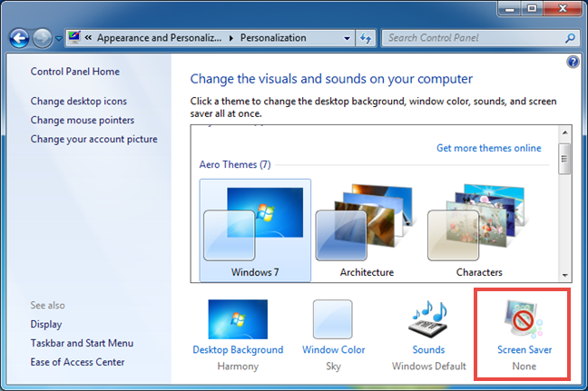Open Taskbar and Start Menu
The height and width of the screenshot is (391, 588).
click(82, 343)
